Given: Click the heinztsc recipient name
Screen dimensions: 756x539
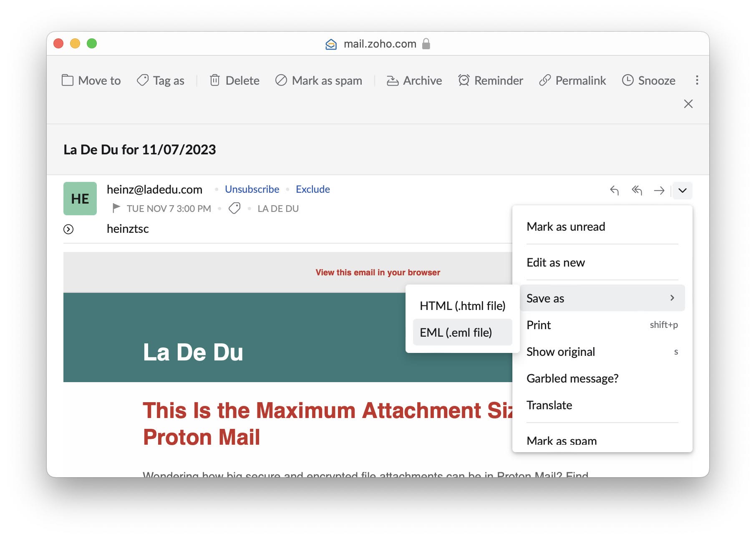Looking at the screenshot, I should pos(128,229).
